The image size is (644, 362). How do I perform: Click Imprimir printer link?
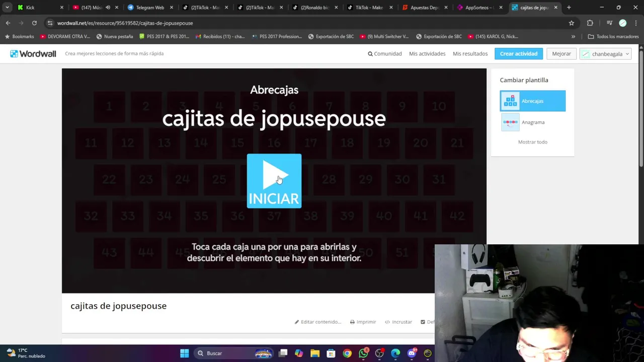[363, 322]
